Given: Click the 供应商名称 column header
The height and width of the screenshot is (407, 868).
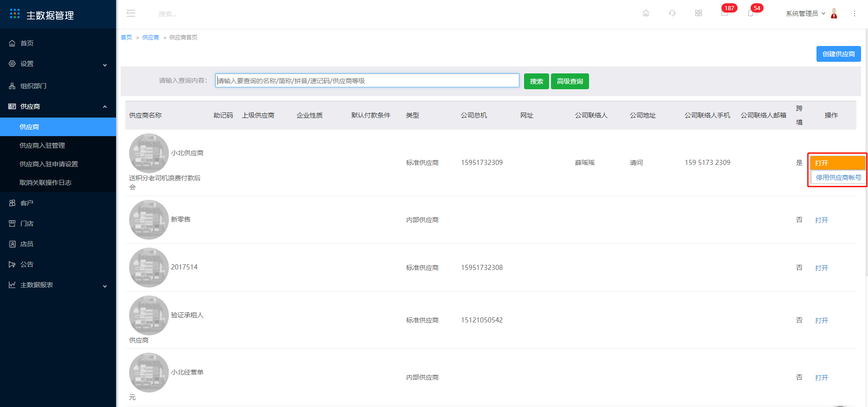Looking at the screenshot, I should pos(145,115).
